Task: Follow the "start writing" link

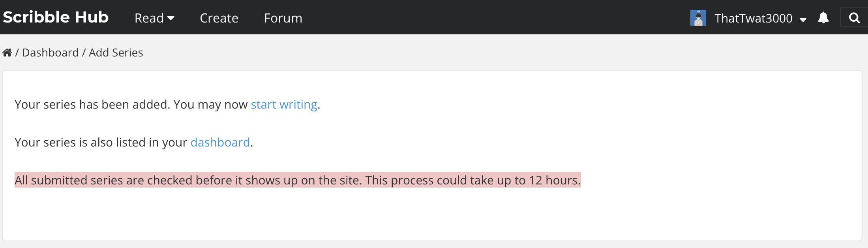Action: pos(284,104)
